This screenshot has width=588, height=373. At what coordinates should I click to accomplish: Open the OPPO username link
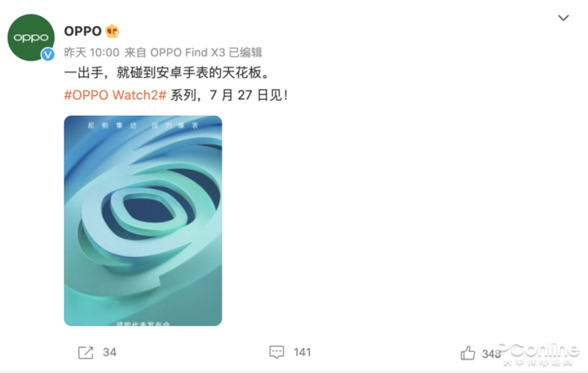click(x=82, y=31)
